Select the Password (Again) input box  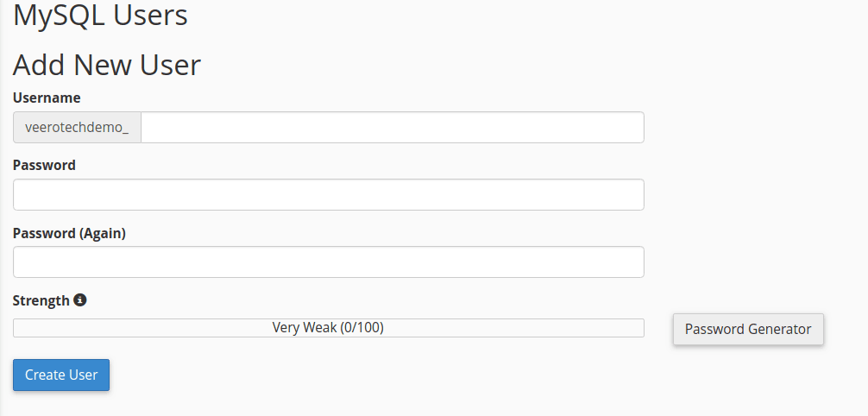[x=328, y=262]
